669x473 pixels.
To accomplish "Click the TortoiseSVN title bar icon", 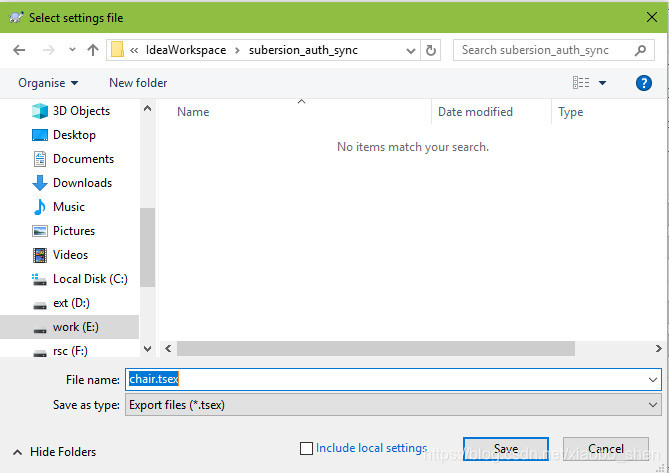I will [x=16, y=17].
